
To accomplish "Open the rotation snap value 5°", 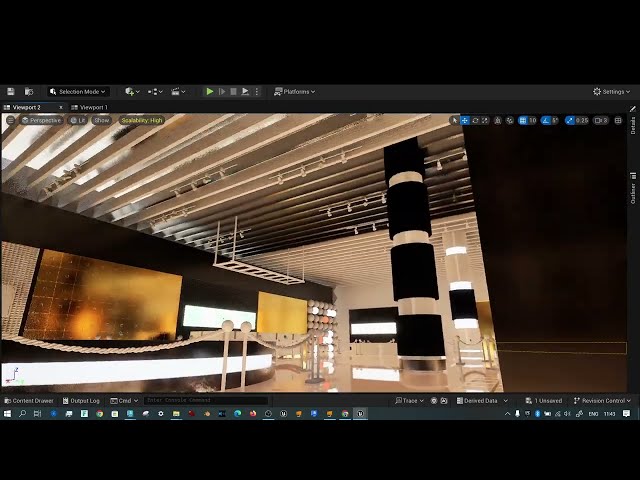I will click(555, 120).
